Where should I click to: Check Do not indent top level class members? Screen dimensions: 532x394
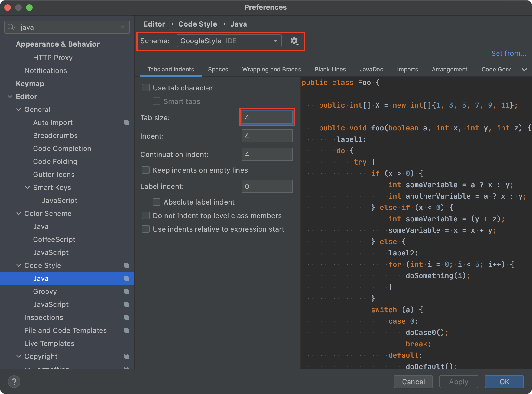pos(146,216)
